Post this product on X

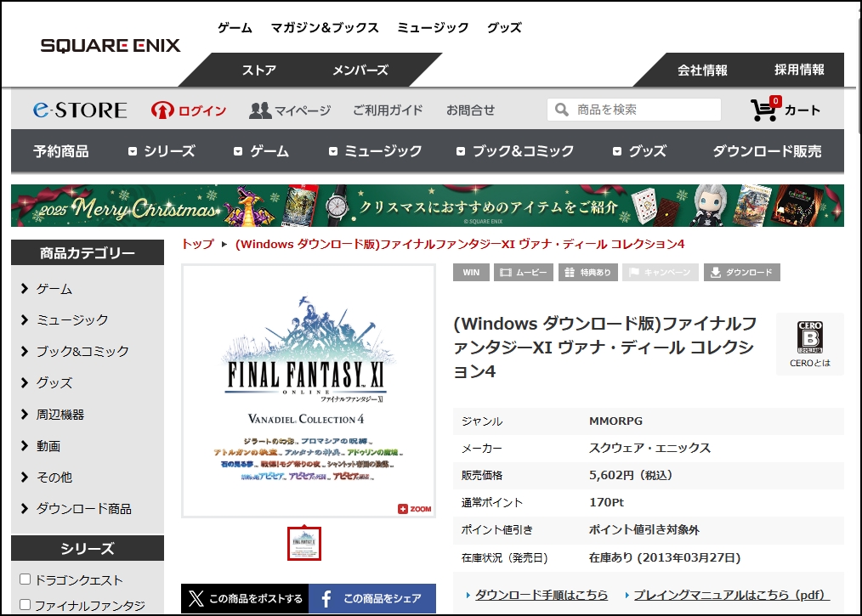pos(245,599)
